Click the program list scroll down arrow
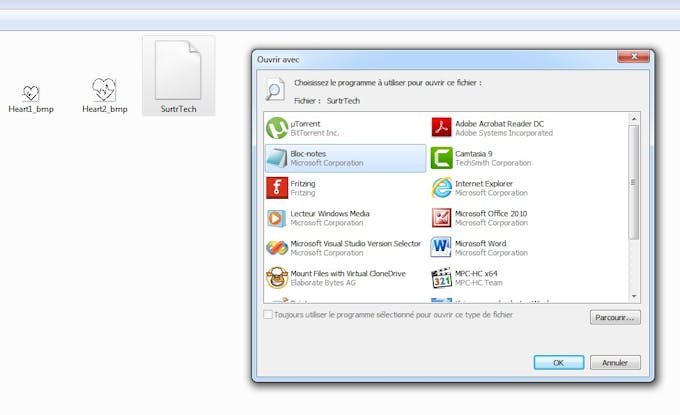Viewport: 680px width, 415px height. coord(634,296)
